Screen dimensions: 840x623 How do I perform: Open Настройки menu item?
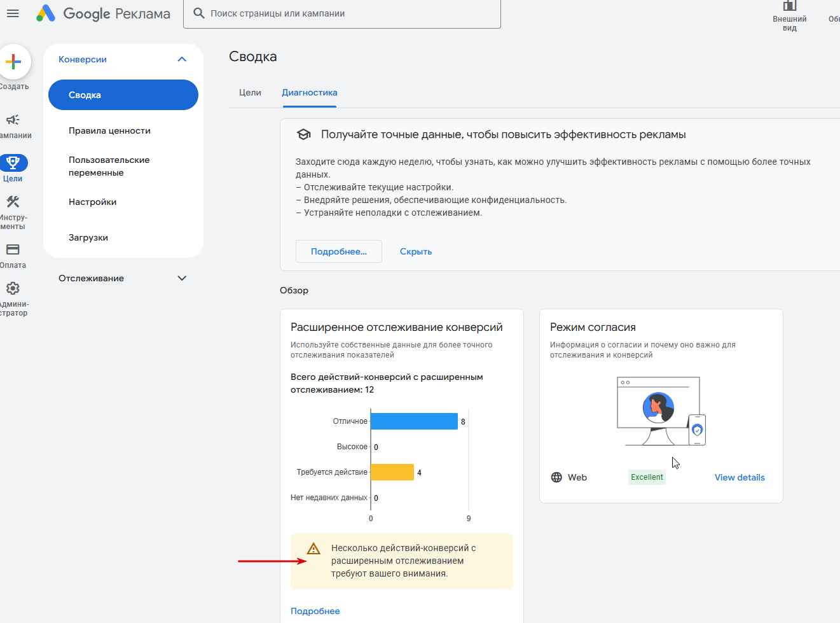93,202
